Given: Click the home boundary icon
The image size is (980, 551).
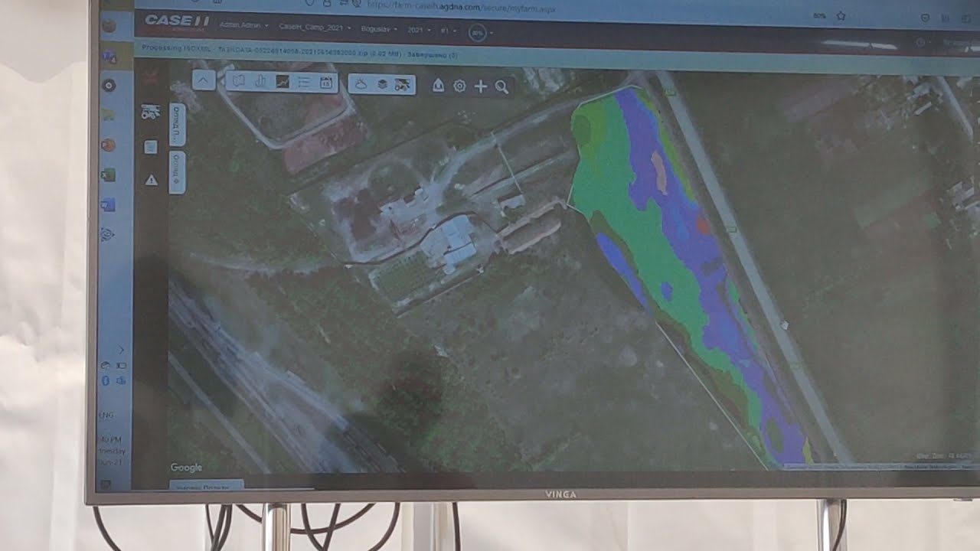Looking at the screenshot, I should click(x=438, y=86).
